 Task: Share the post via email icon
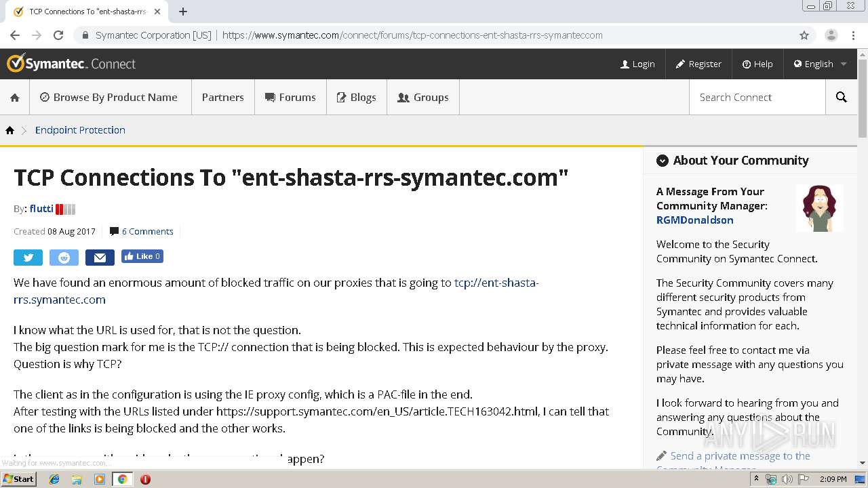pos(100,258)
